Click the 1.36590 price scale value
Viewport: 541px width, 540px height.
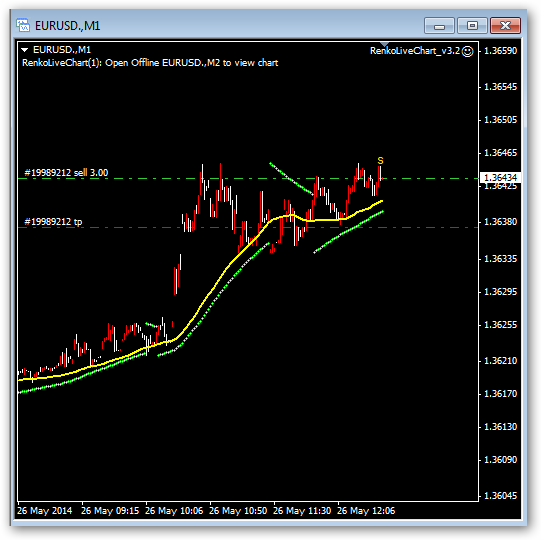coord(501,51)
